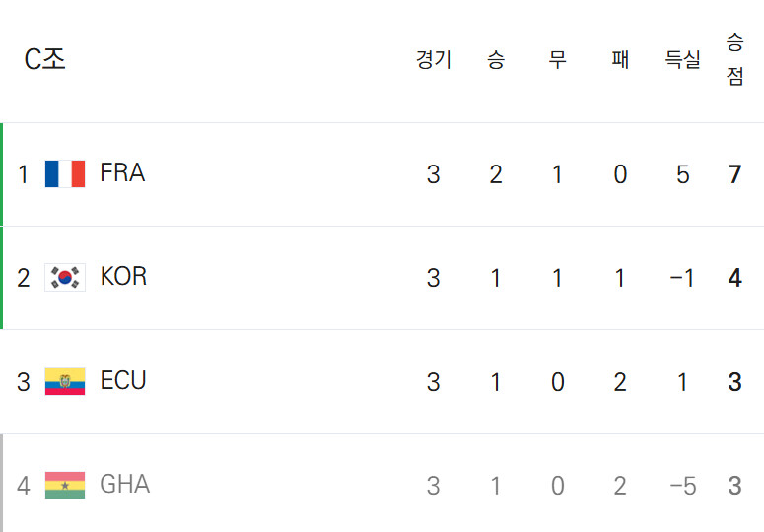764x532 pixels.
Task: Click the 경기 column header
Action: (x=433, y=60)
